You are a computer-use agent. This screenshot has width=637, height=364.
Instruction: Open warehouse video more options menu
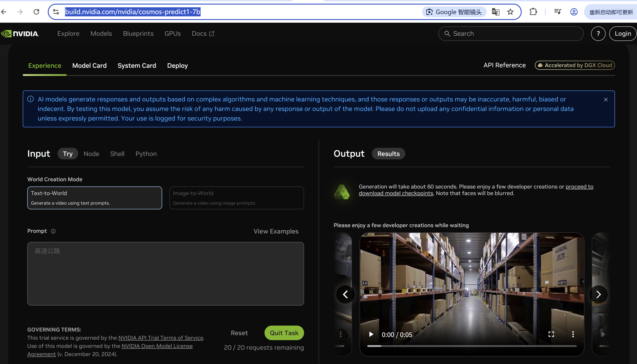[573, 334]
